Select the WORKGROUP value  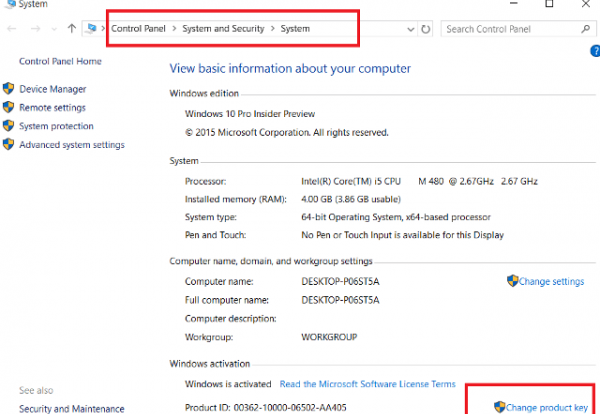click(329, 337)
